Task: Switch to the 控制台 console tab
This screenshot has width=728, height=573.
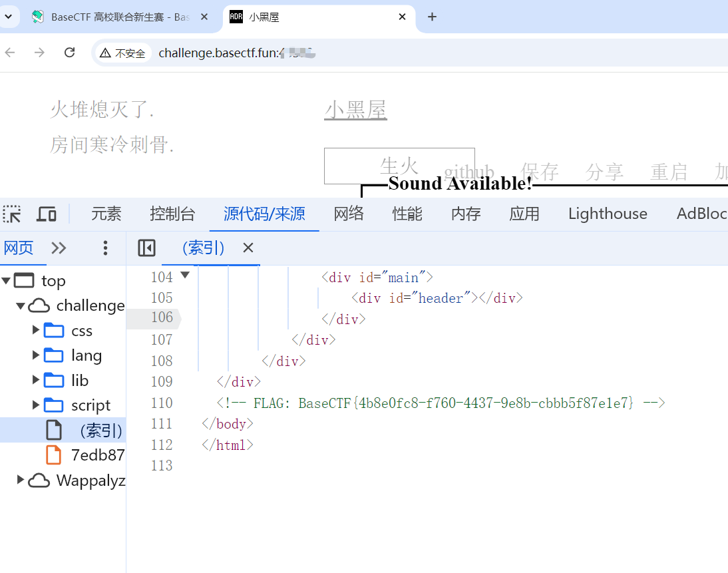Action: pyautogui.click(x=172, y=214)
